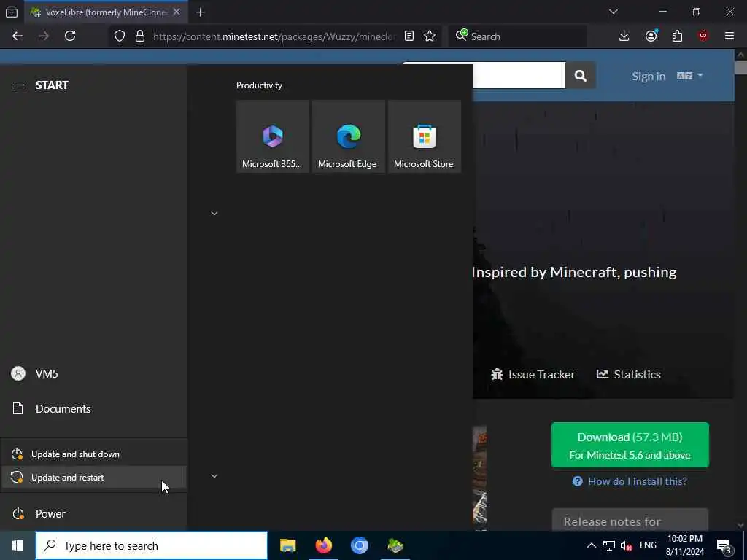This screenshot has width=747, height=560.
Task: Switch to Firefox on the taskbar
Action: tap(324, 545)
